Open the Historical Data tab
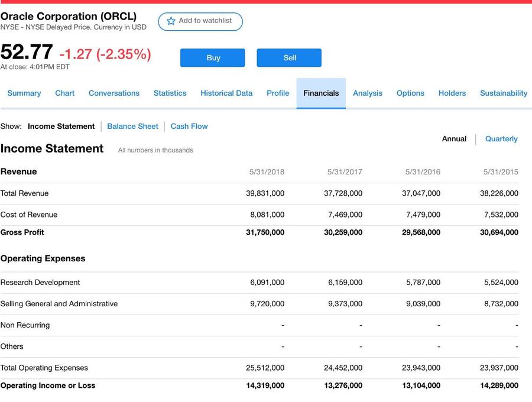This screenshot has height=402, width=532. (226, 93)
